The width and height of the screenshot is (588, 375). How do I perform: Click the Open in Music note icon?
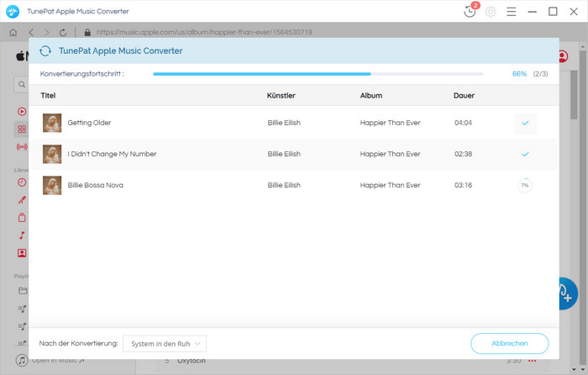coord(22,361)
